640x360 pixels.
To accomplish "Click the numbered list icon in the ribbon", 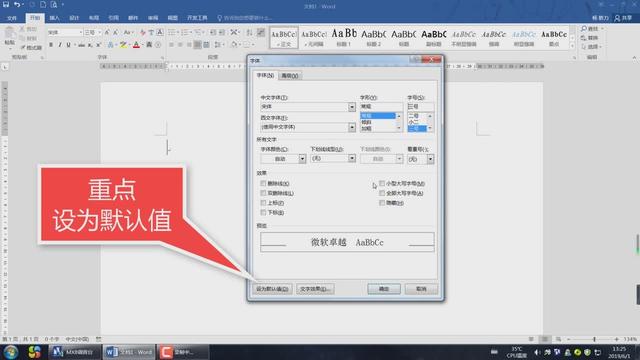I will click(185, 32).
